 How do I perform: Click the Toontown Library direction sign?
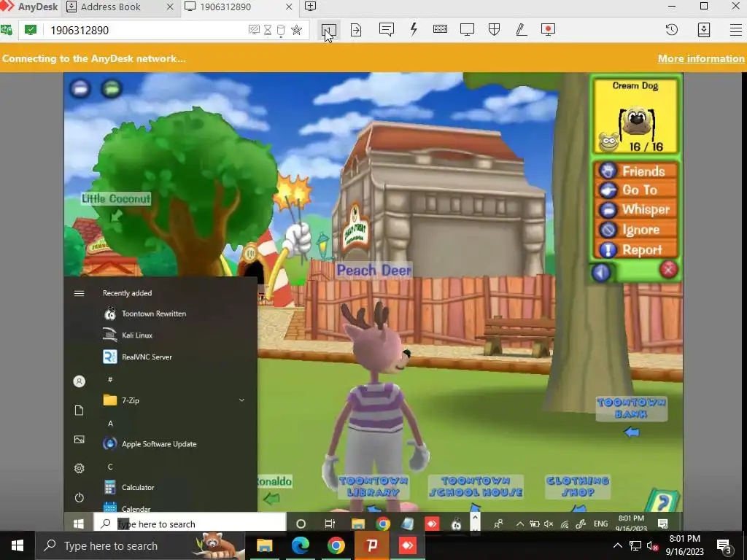pos(373,486)
